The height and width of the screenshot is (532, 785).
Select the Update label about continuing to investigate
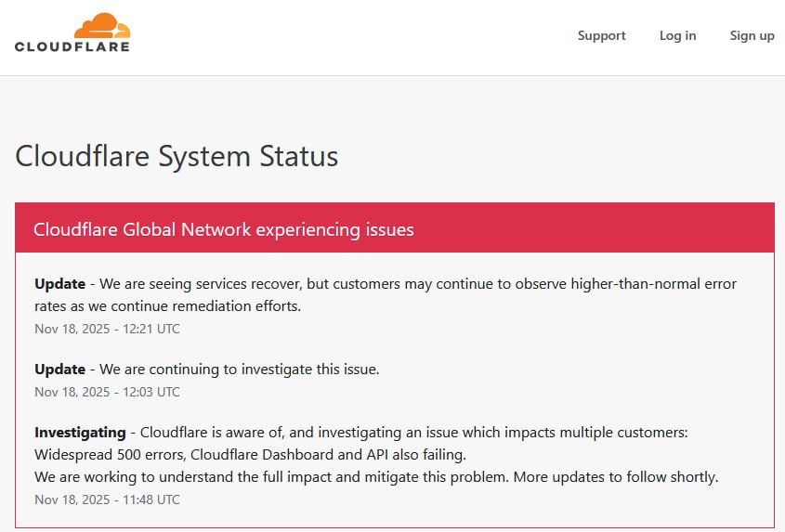click(59, 369)
